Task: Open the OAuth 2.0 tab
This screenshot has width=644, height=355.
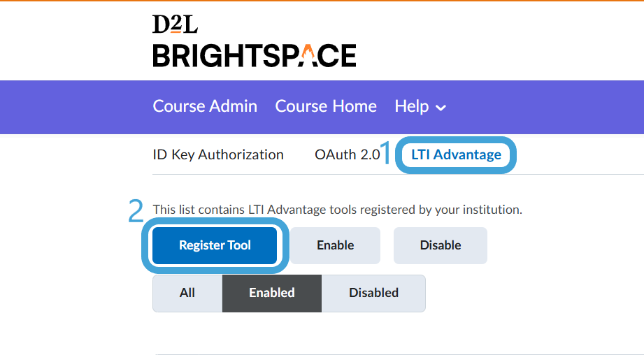Action: (348, 154)
